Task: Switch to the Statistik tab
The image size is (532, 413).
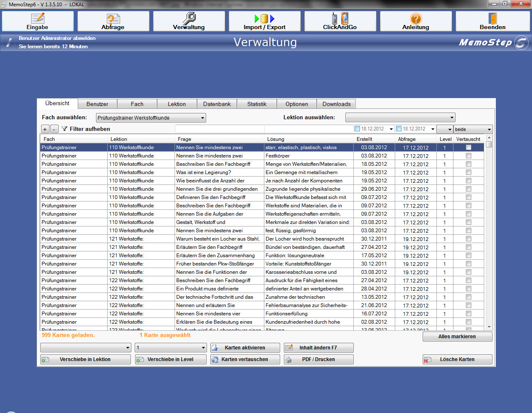Action: coord(256,104)
